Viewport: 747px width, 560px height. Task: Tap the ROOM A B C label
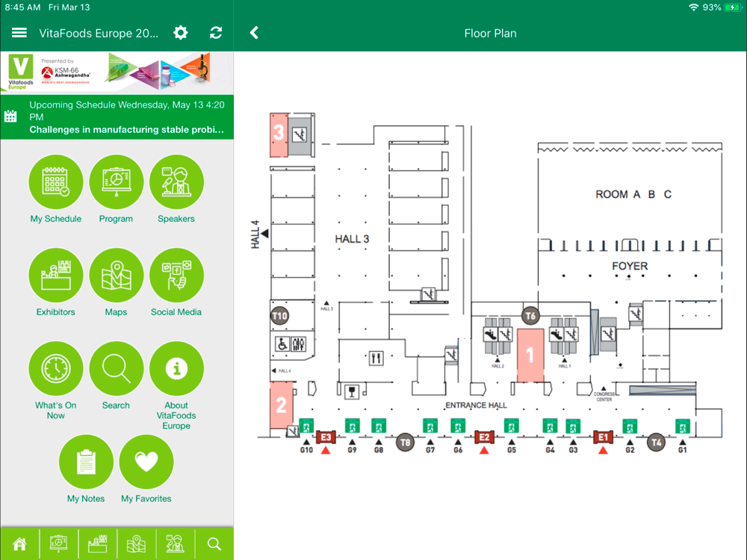[x=633, y=194]
